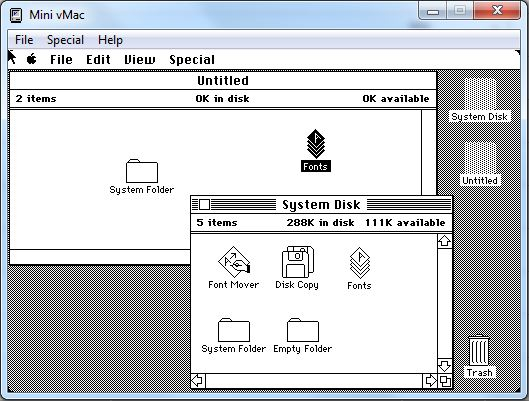Click the System Disk window title text
Image resolution: width=529 pixels, height=401 pixels.
[x=321, y=205]
